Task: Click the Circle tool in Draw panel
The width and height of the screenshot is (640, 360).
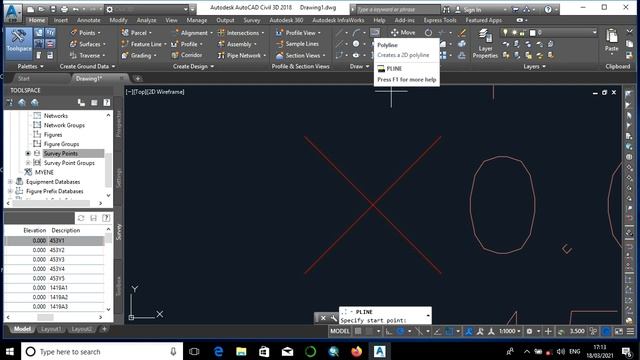Action: point(356,44)
